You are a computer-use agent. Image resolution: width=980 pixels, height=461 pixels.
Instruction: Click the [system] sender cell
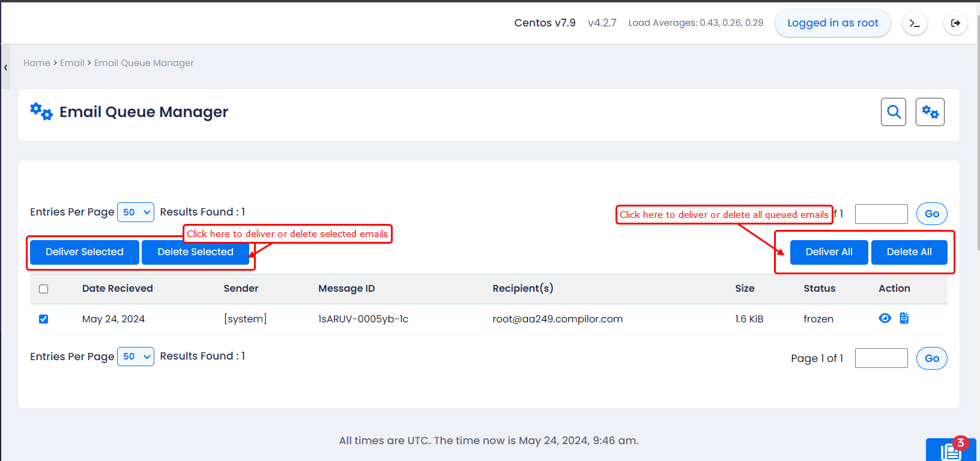[x=245, y=319]
